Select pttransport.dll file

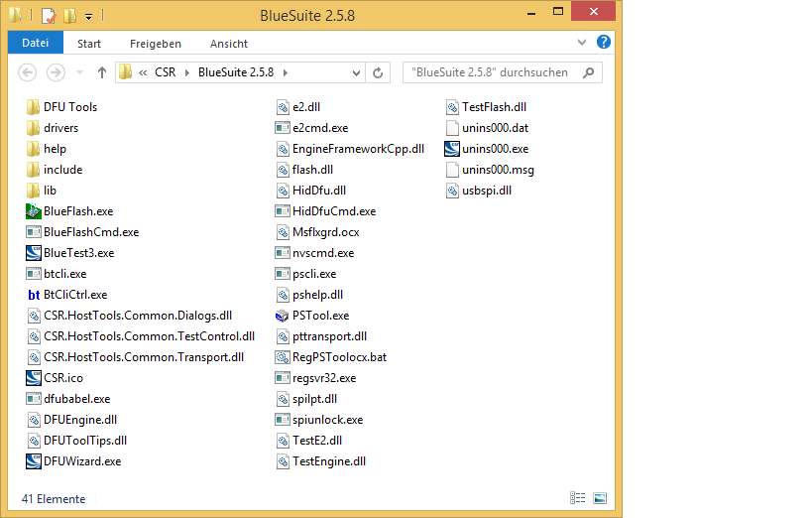pyautogui.click(x=321, y=336)
